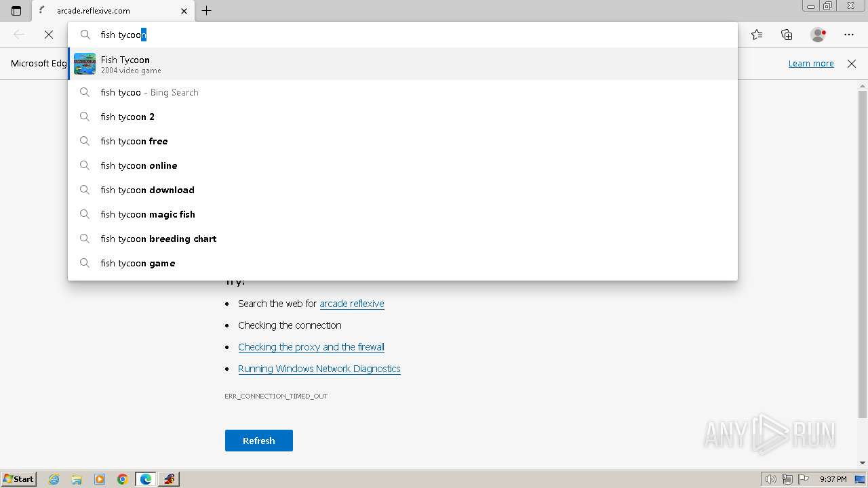Image resolution: width=868 pixels, height=488 pixels.
Task: Open Windows Media Player taskbar icon
Action: tap(100, 479)
